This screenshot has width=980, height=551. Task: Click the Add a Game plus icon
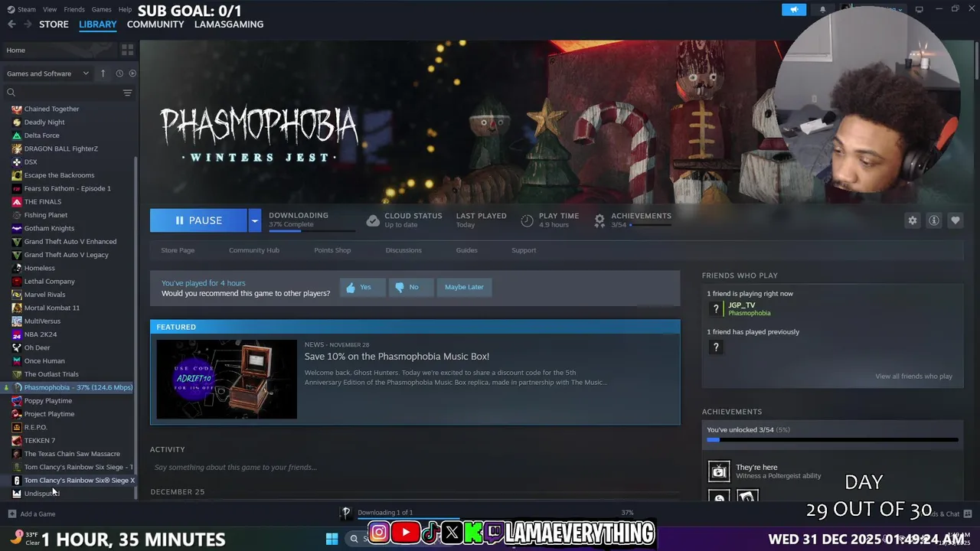point(11,514)
